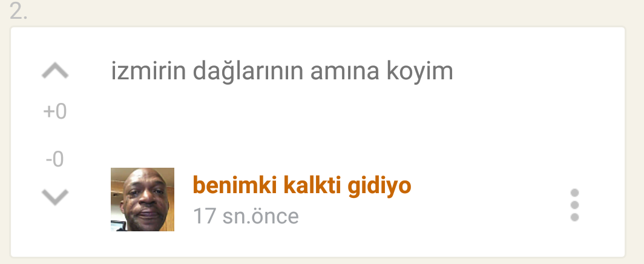Show negative vote total -0
Viewport: 644px width, 264px height.
point(55,159)
